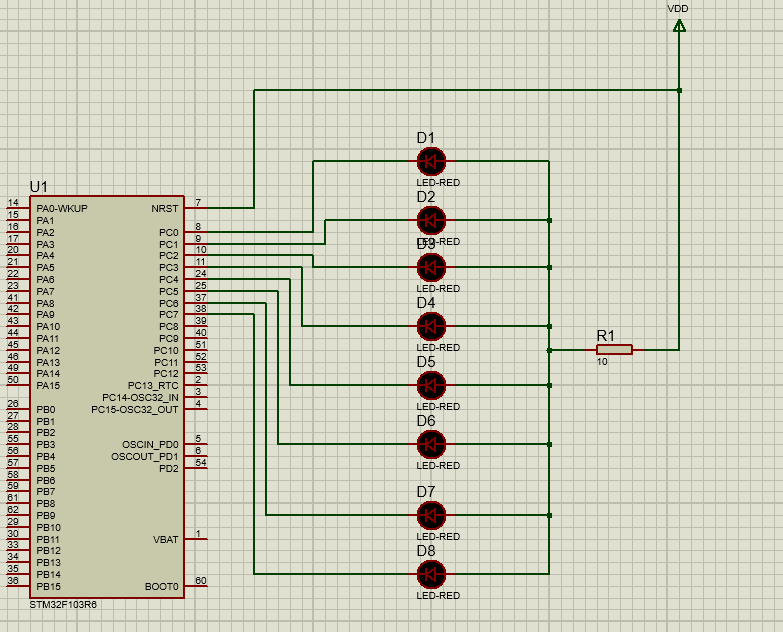Select the D2 LED symbol
Screen dimensions: 783x632
point(431,220)
